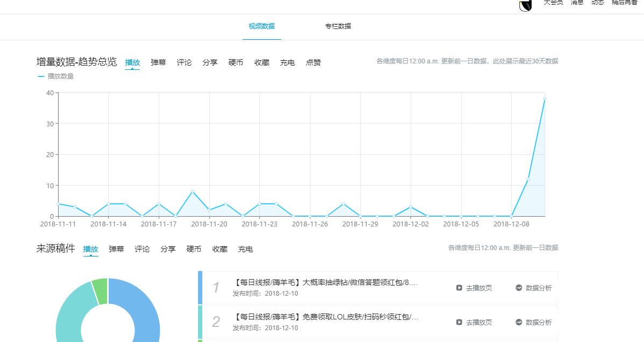This screenshot has width=644, height=342.
Task: Select 点赞 in the trend overview tabs
Action: [313, 62]
